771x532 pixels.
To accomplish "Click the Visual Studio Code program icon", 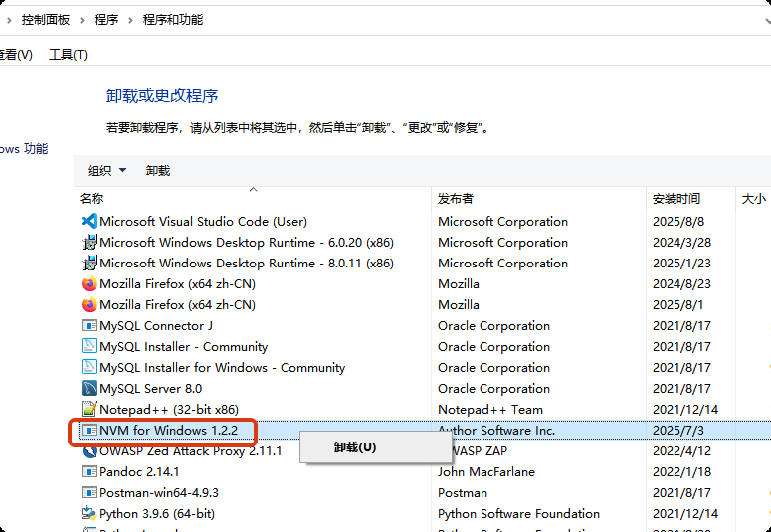I will 89,222.
